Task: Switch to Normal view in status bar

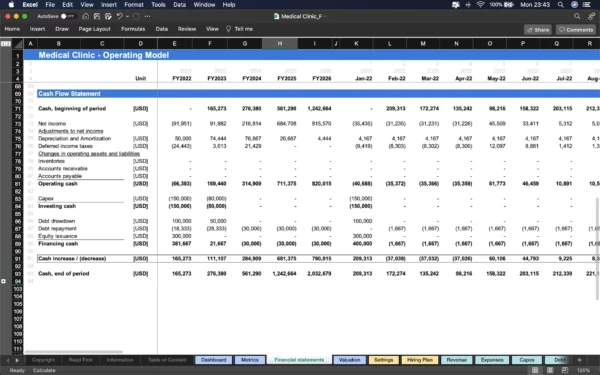Action: (535, 370)
